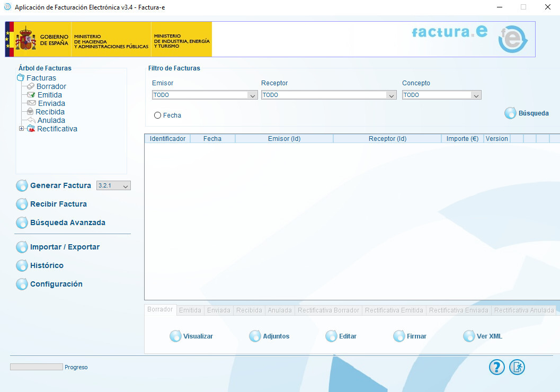Open the Emisor TODO dropdown

coord(253,95)
